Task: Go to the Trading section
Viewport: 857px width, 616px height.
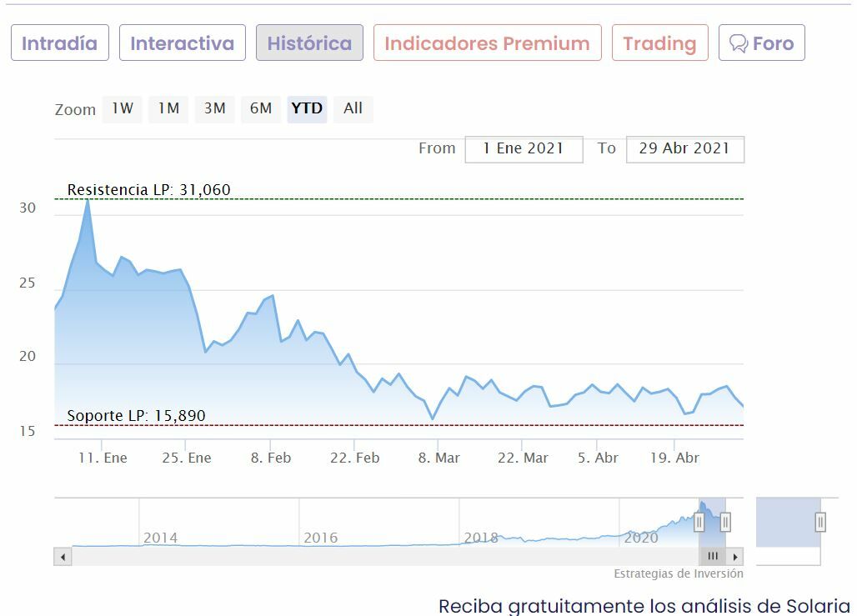Action: pos(659,43)
